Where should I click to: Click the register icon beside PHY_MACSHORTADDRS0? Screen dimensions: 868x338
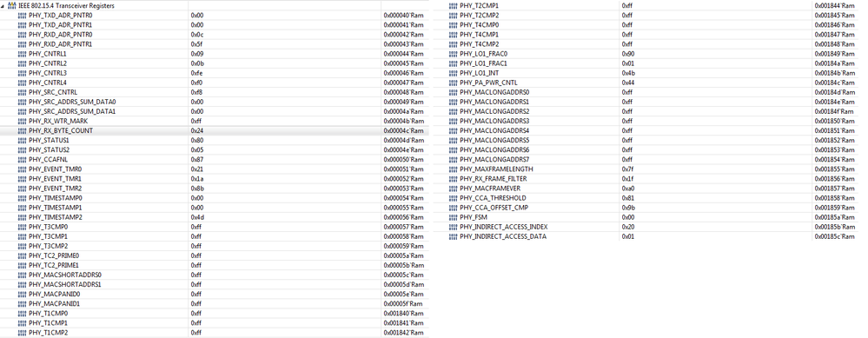(22, 275)
